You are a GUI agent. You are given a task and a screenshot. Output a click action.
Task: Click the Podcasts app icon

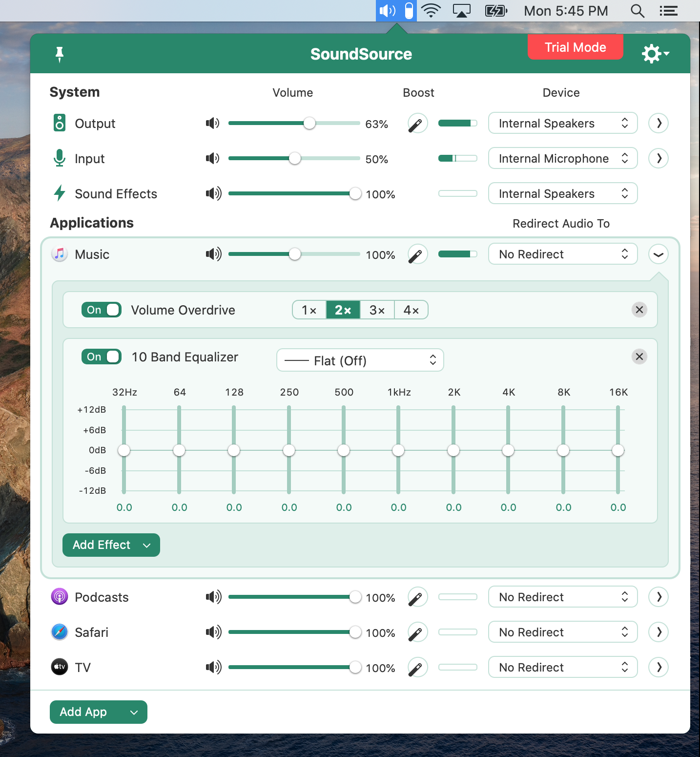click(60, 597)
